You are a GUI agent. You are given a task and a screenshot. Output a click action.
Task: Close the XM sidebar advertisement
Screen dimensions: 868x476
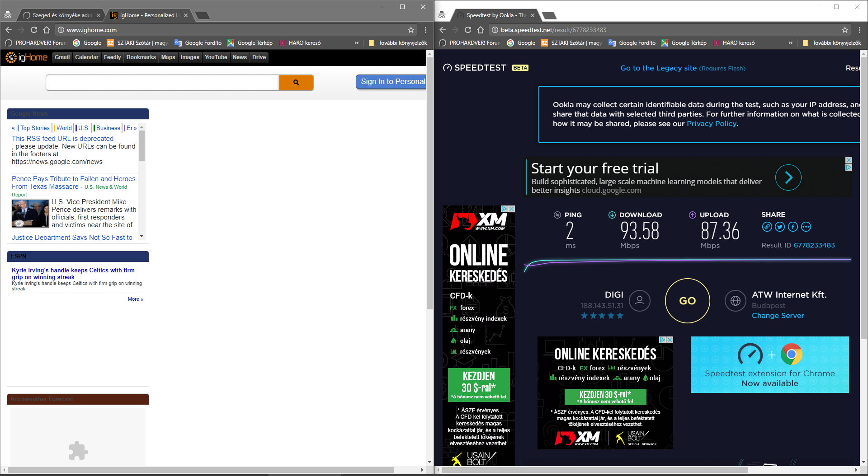pos(512,209)
